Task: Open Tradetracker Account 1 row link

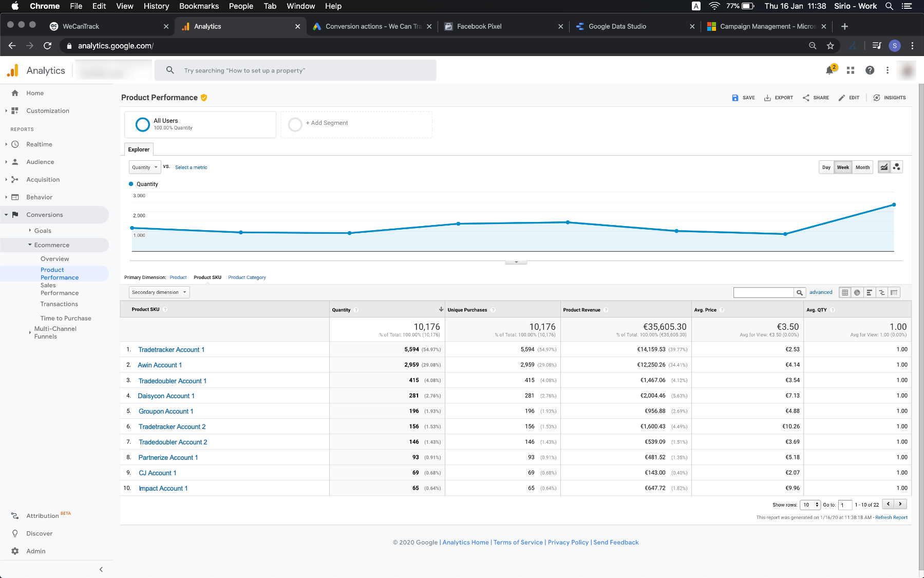Action: coord(172,350)
